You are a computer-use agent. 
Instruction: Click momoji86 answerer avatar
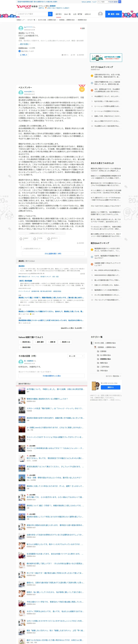point(21,93)
